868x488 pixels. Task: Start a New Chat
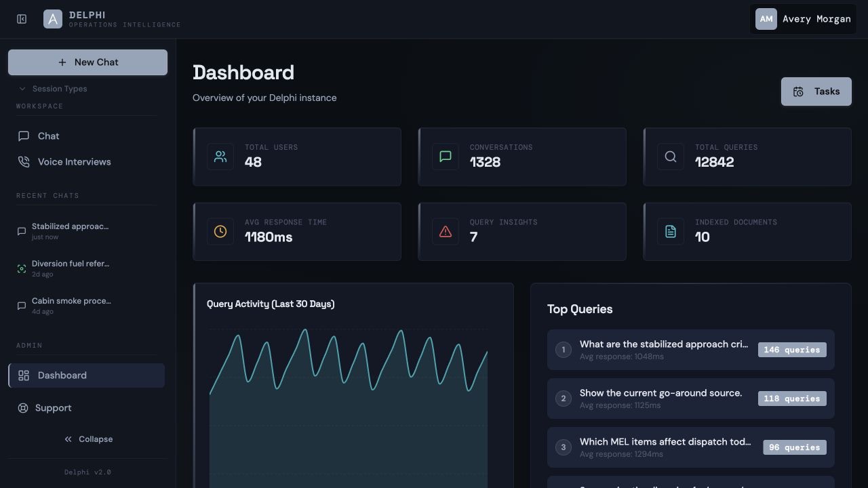click(87, 62)
